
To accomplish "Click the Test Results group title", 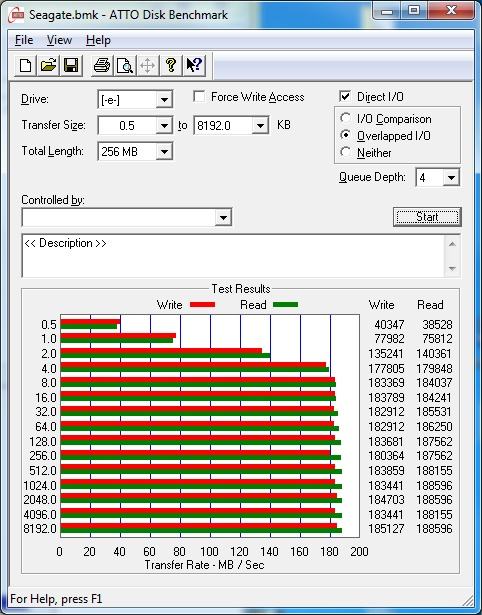I will pos(241,289).
